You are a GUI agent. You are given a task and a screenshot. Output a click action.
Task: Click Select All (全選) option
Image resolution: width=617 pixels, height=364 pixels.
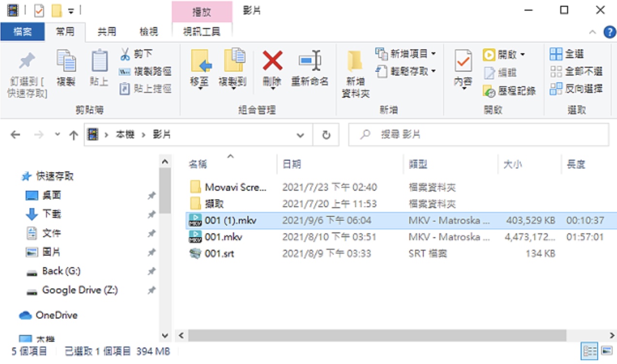point(567,54)
